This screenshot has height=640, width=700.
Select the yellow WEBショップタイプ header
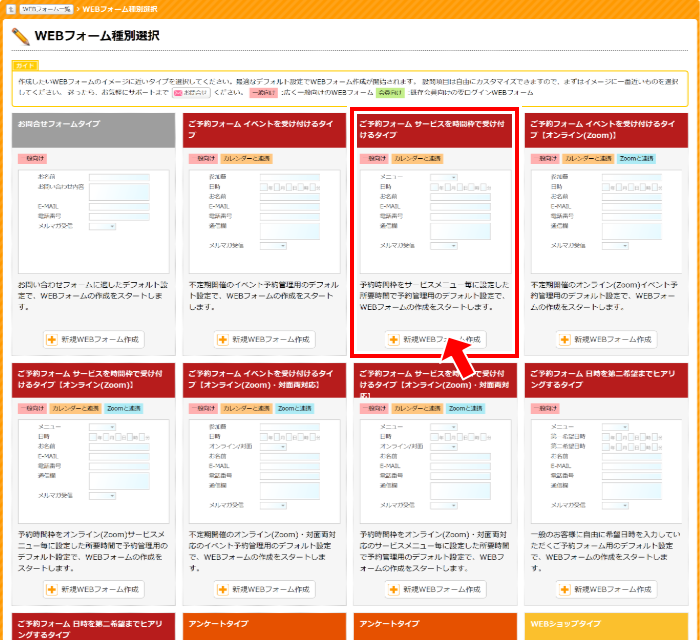click(606, 626)
